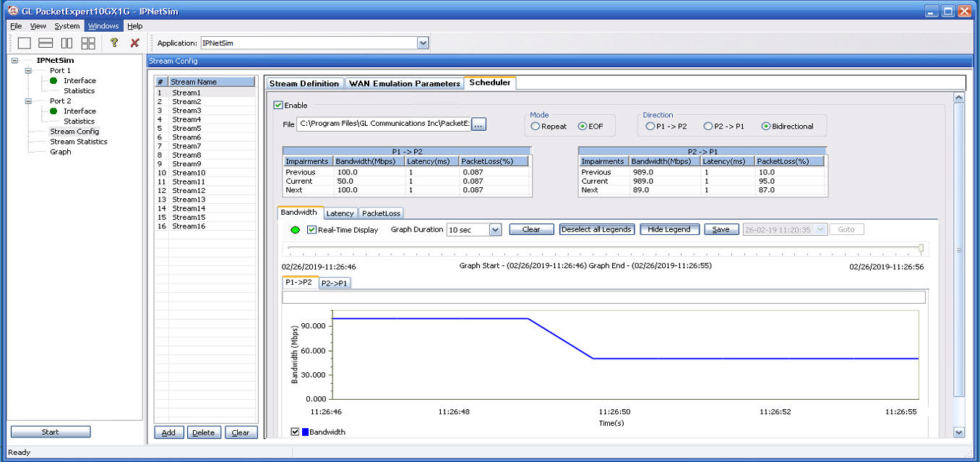This screenshot has height=462, width=980.
Task: Open the Graph Duration dropdown
Action: click(x=495, y=230)
